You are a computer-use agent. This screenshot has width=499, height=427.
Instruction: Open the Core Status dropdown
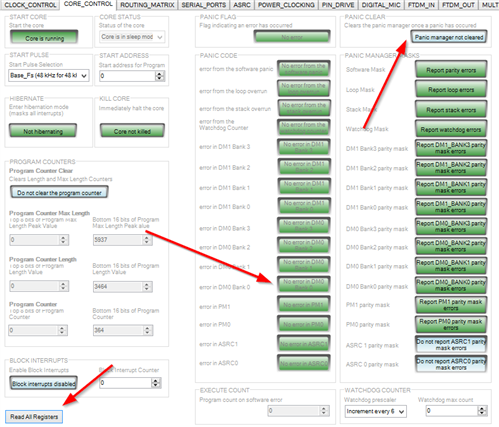(132, 37)
